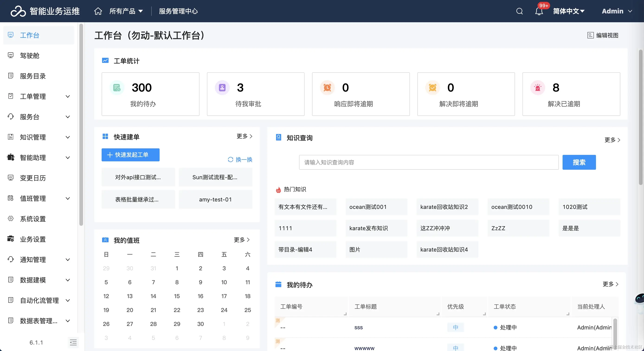Screen dimensions: 644x351
Task: Click the 编辑视图 edit view icon
Action: tap(590, 35)
